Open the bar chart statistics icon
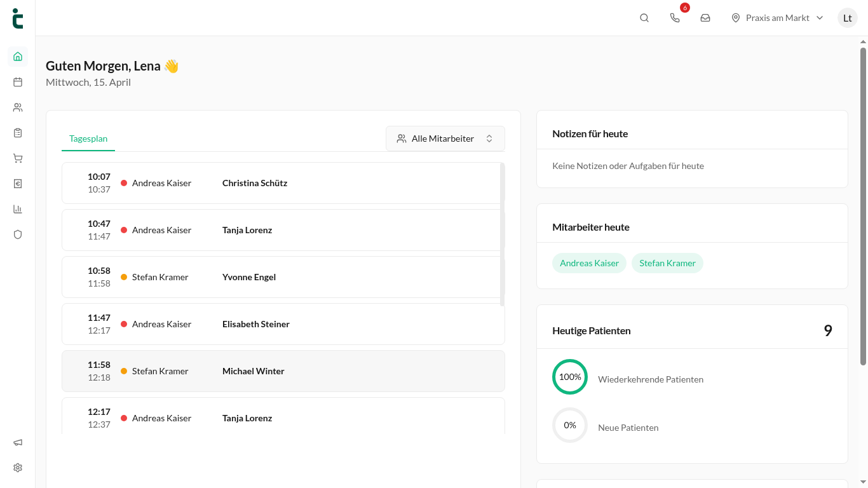Screen dimensions: 868x488 pos(18,209)
